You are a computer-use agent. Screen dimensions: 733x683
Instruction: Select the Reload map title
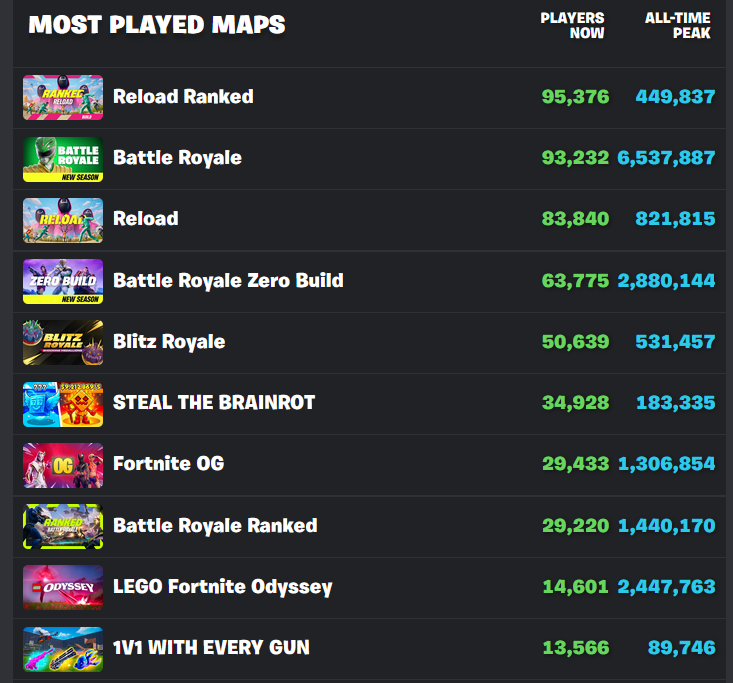pos(146,219)
